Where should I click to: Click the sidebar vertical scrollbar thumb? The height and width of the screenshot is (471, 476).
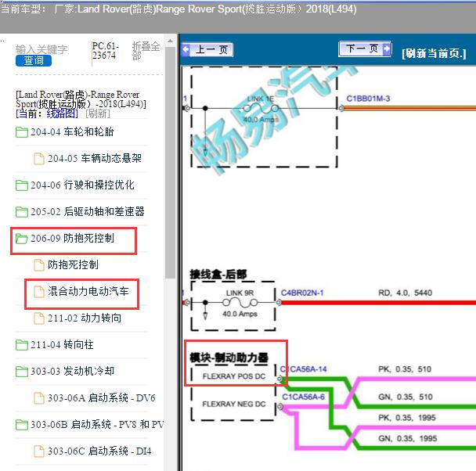point(170,162)
